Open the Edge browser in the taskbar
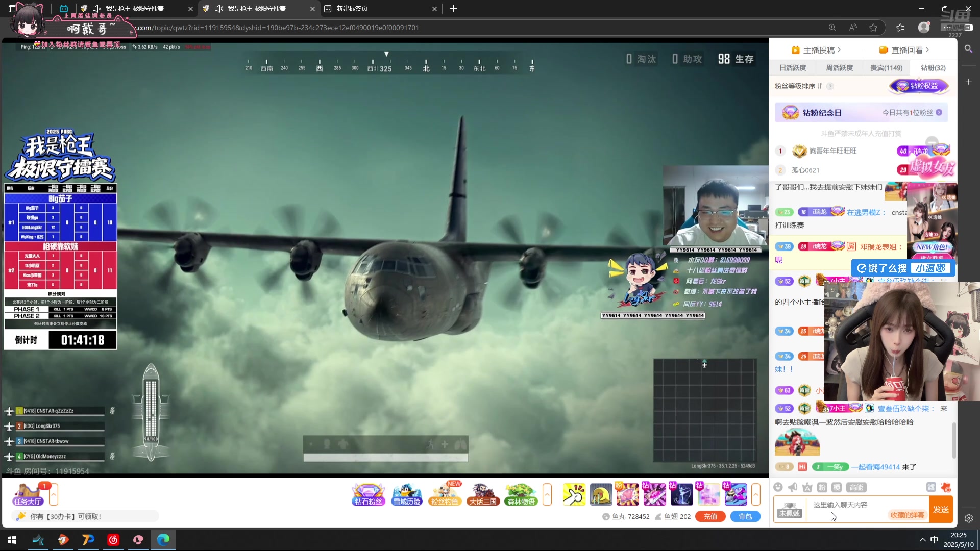The height and width of the screenshot is (551, 980). click(x=163, y=540)
